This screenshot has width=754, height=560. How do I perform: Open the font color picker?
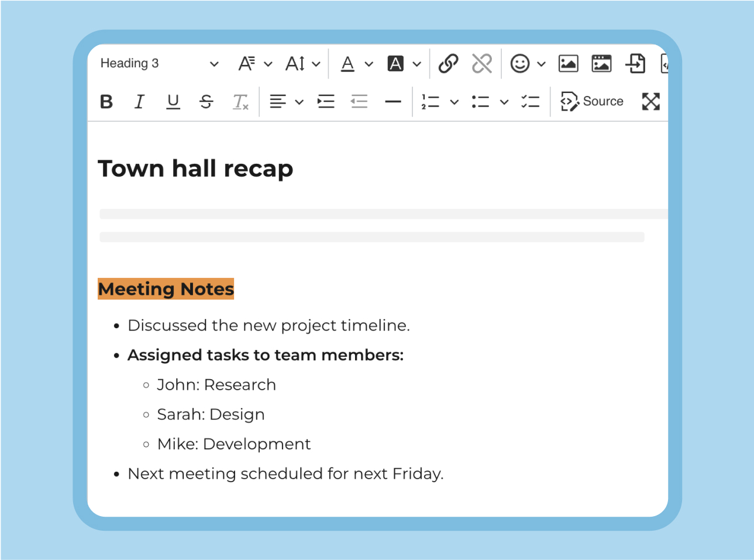point(348,63)
